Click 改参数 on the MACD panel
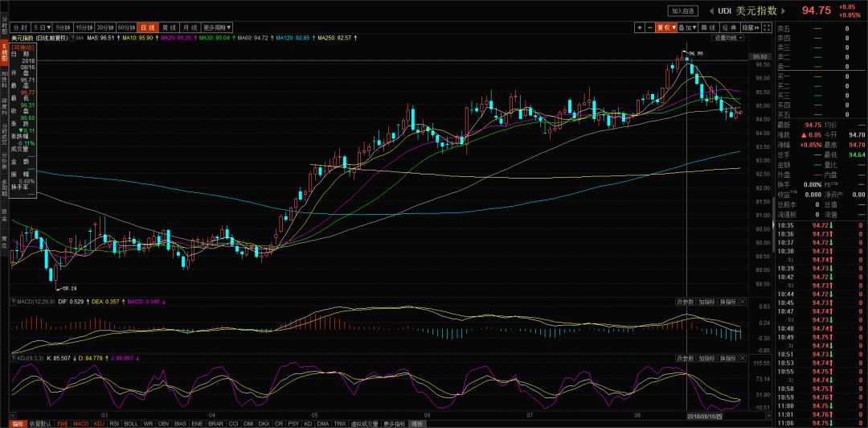Image resolution: width=868 pixels, height=428 pixels. (685, 302)
